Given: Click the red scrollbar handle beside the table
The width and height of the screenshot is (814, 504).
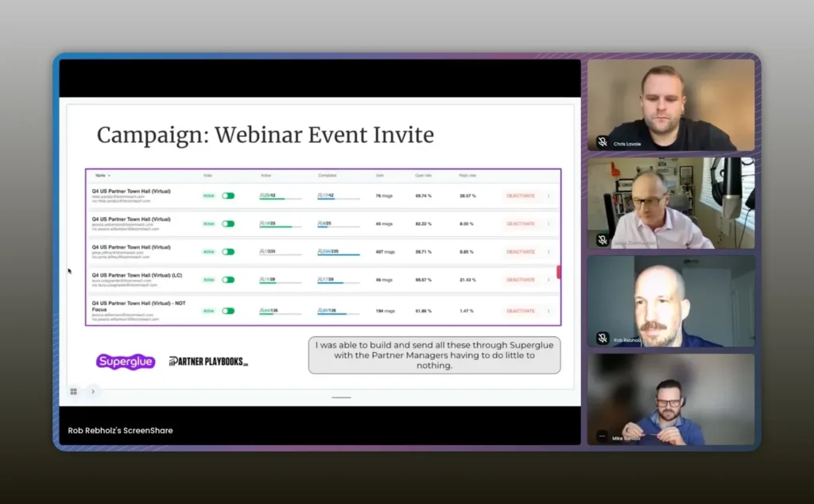Looking at the screenshot, I should click(559, 272).
